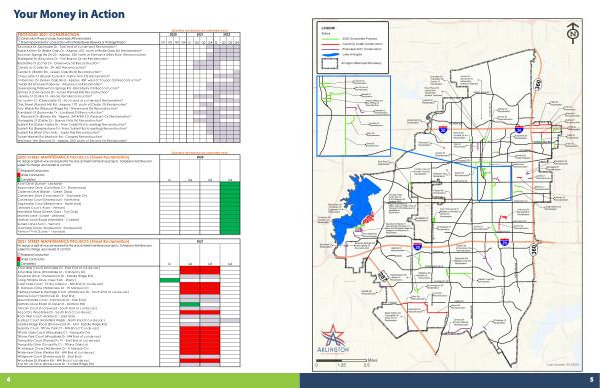Click the green completed-projects line in map legend

pyautogui.click(x=330, y=39)
